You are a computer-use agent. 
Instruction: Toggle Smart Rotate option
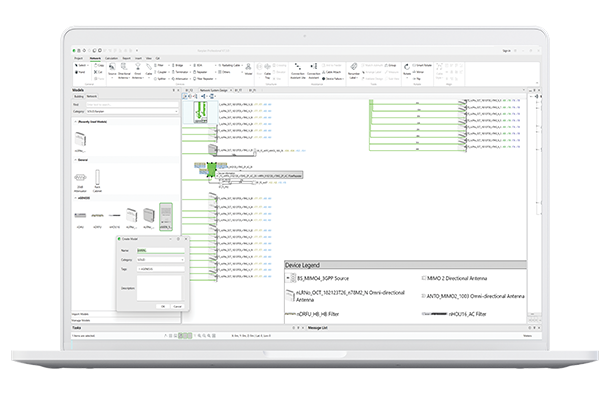coord(422,65)
